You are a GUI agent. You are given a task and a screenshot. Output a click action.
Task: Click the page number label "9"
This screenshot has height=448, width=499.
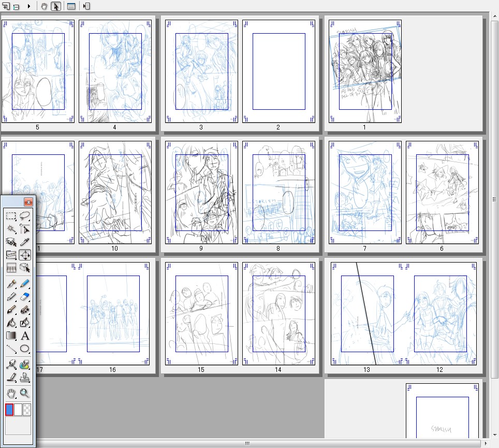[201, 249]
